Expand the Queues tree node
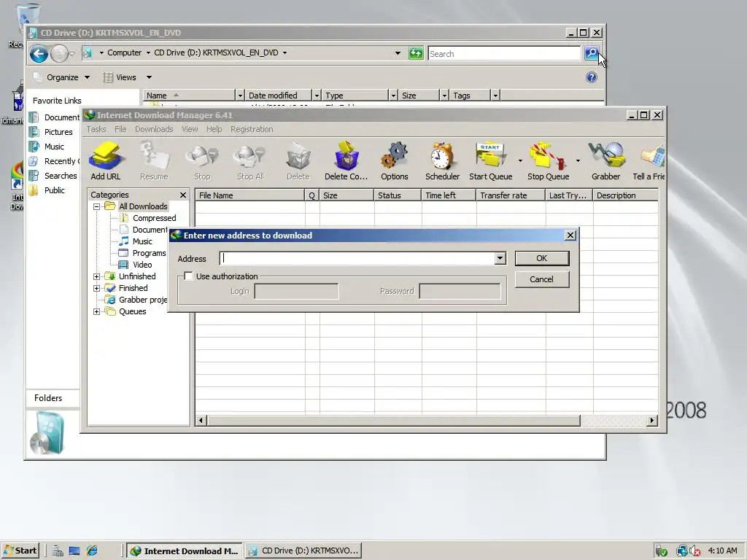This screenshot has height=560, width=747. (x=97, y=311)
